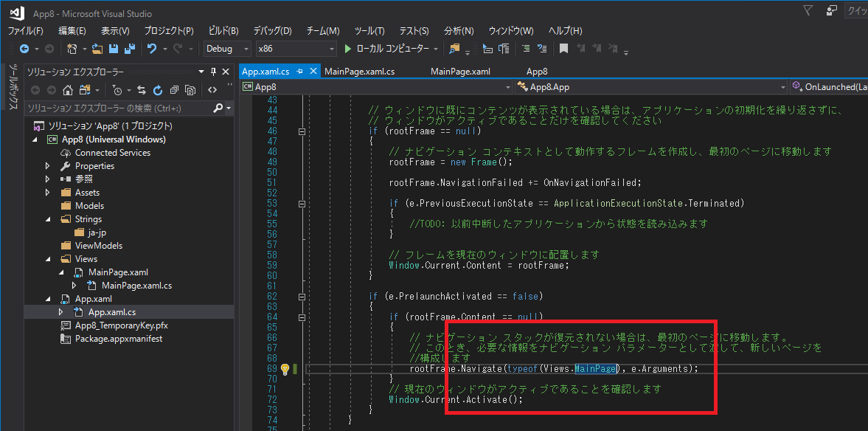
Task: Open the ツールボックス side tab
Action: point(14,88)
